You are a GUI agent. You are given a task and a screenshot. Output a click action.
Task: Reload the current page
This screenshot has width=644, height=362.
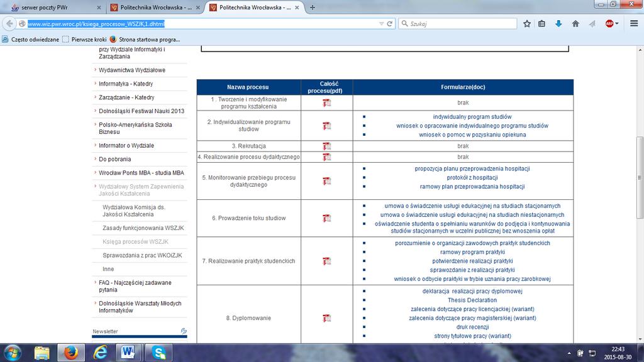[390, 24]
